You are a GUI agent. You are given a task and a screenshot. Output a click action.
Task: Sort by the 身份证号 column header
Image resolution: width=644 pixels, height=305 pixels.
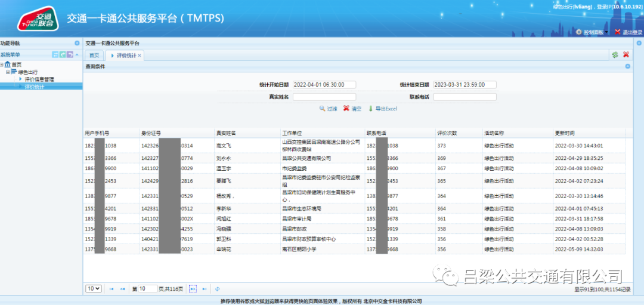coord(177,133)
